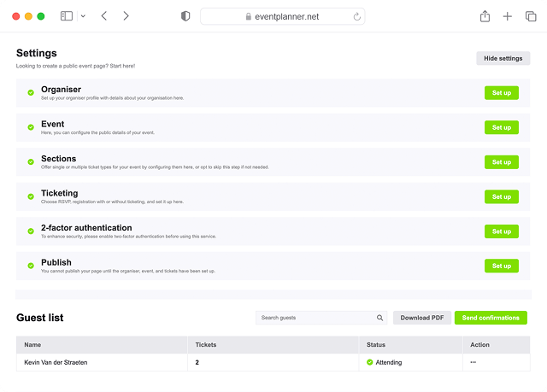Screen dimensions: 547x392
Task: Go back using the browser back arrow
Action: click(103, 16)
